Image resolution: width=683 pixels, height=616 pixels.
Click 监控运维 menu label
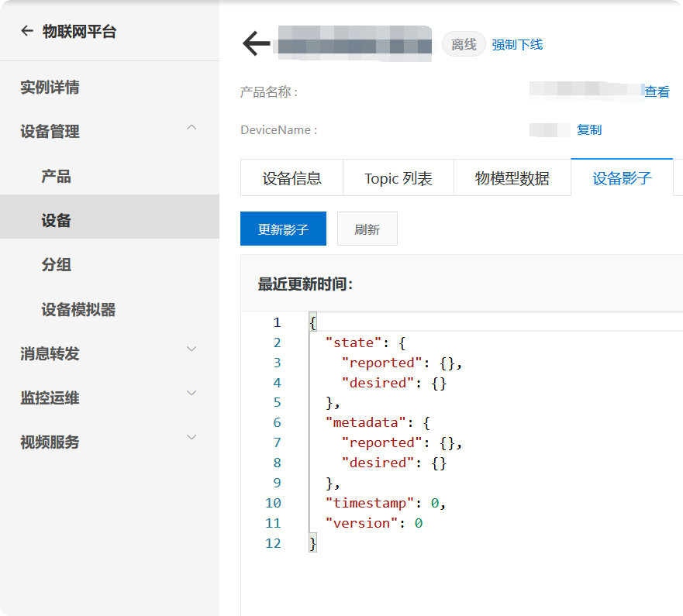(x=50, y=398)
